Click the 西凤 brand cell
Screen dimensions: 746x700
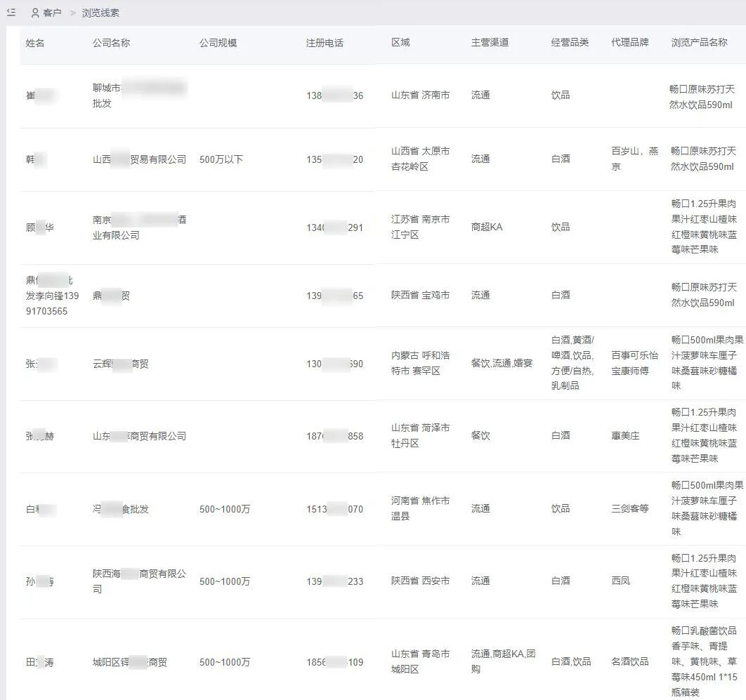pos(620,581)
